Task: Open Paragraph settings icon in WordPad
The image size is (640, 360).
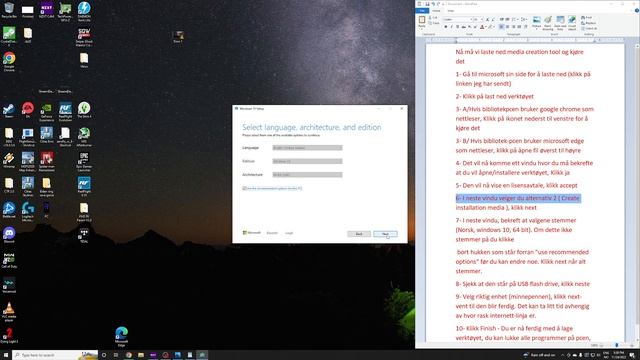Action: coord(526,27)
